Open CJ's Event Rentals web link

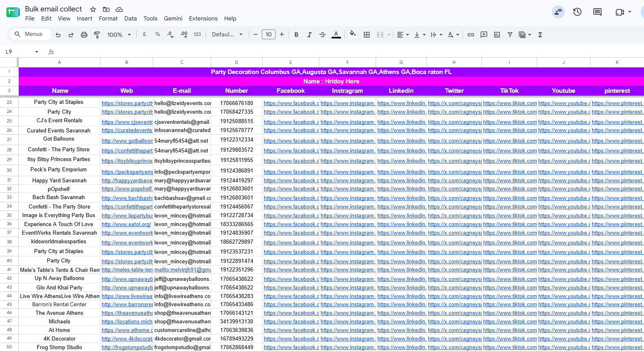[x=127, y=122]
